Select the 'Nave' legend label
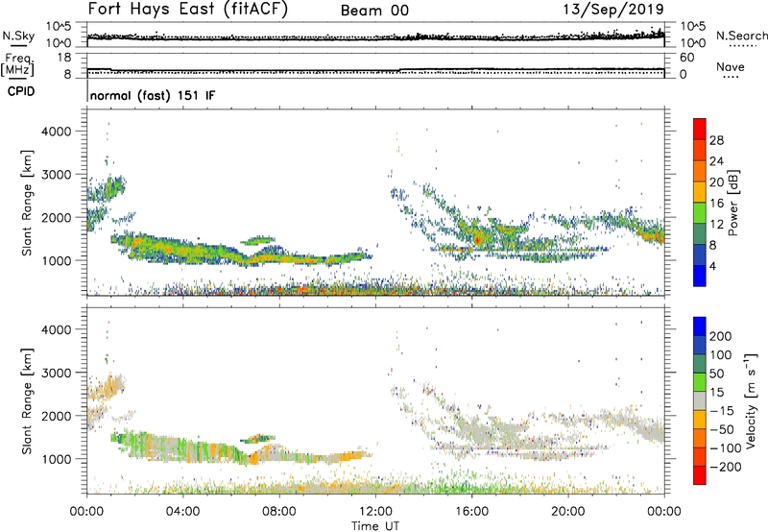 [x=731, y=67]
